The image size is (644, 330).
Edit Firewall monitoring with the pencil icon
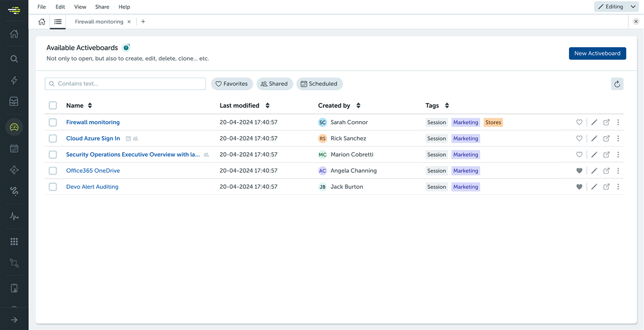point(594,122)
